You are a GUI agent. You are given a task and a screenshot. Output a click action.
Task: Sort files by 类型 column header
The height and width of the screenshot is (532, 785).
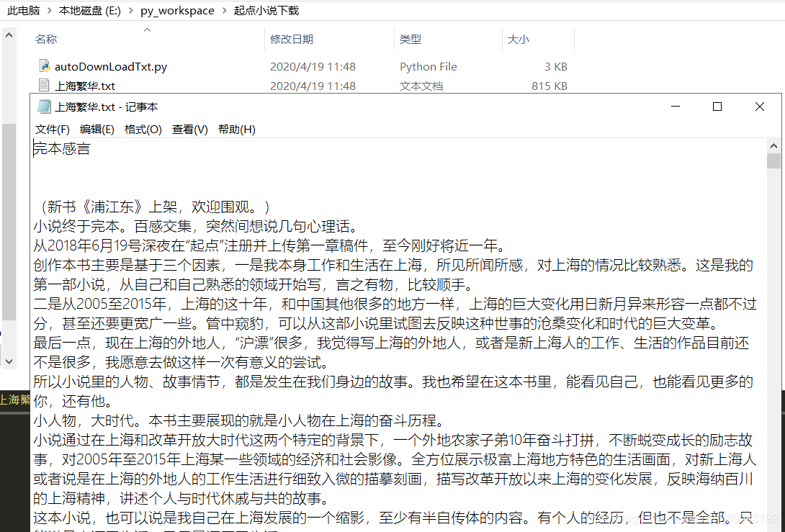[411, 39]
